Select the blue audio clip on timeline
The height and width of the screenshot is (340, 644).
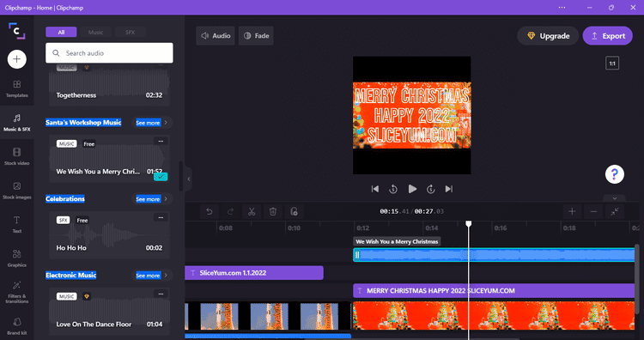494,255
